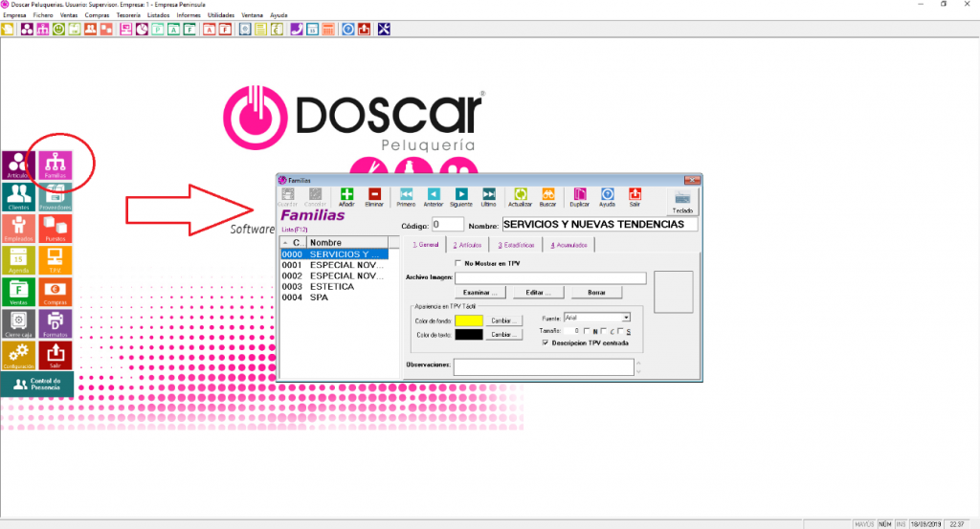The image size is (980, 529).
Task: Toggle the N font style checkbox
Action: (587, 331)
